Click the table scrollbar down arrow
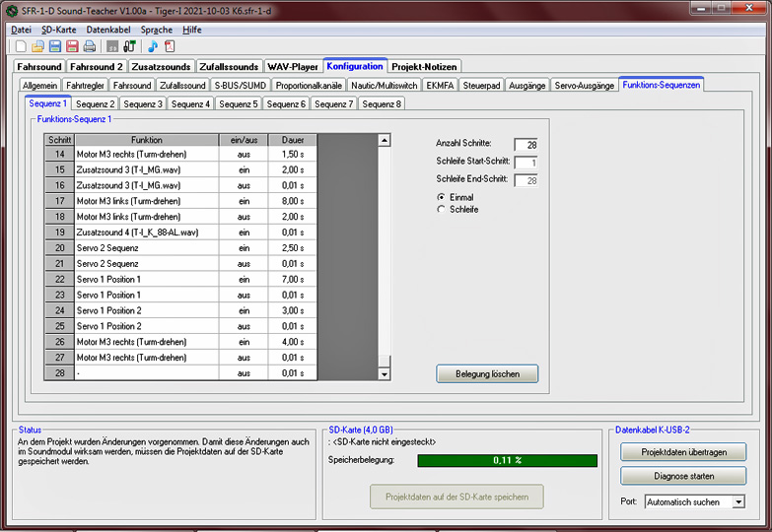 click(x=385, y=374)
